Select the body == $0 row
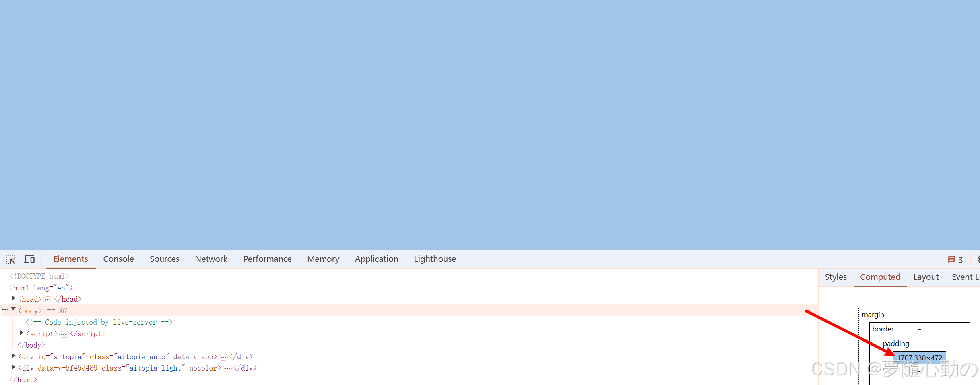The image size is (980, 385). [x=409, y=310]
